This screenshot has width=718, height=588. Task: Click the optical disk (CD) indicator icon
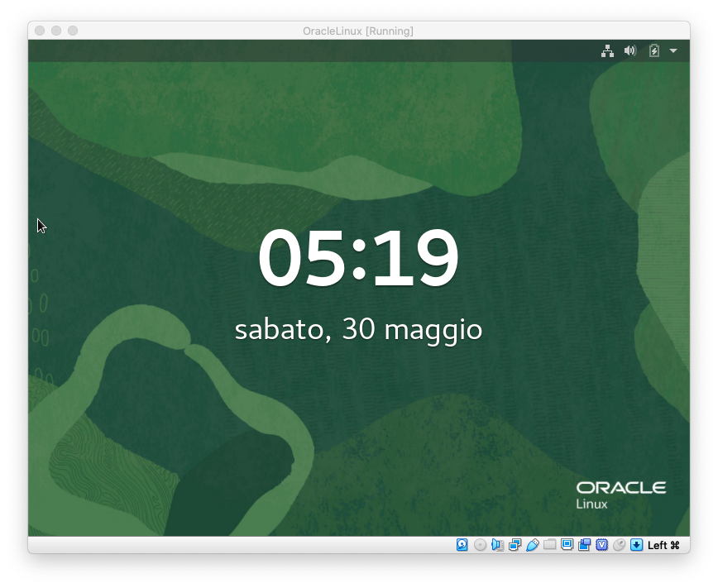coord(480,544)
